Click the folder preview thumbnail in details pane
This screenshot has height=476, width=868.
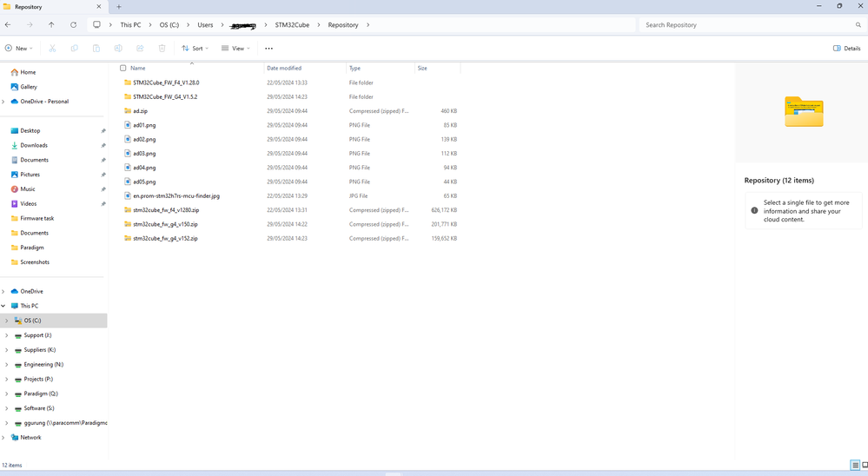click(x=804, y=112)
